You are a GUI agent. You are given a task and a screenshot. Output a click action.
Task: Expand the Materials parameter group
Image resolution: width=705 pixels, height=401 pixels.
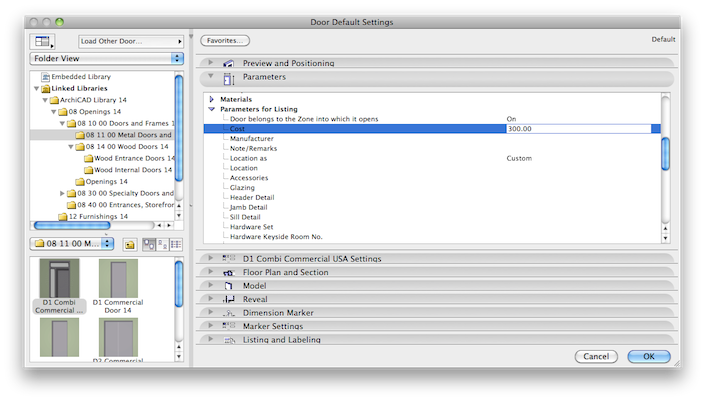point(211,99)
